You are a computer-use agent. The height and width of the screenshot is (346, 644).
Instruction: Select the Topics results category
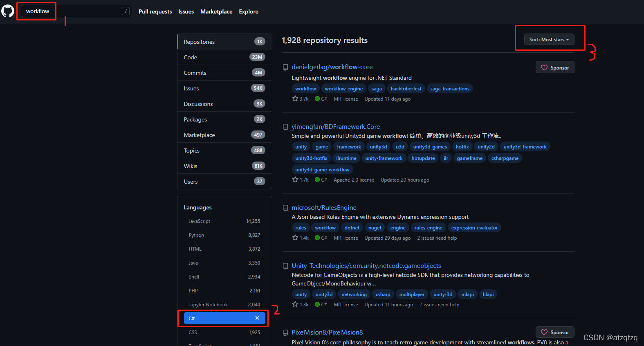(x=224, y=151)
